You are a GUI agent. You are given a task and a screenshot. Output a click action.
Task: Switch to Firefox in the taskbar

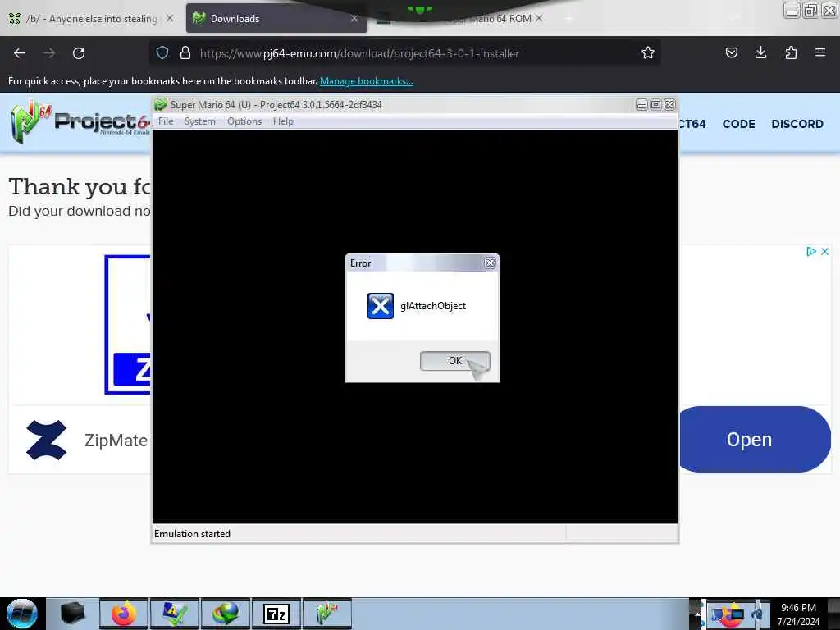tap(124, 614)
